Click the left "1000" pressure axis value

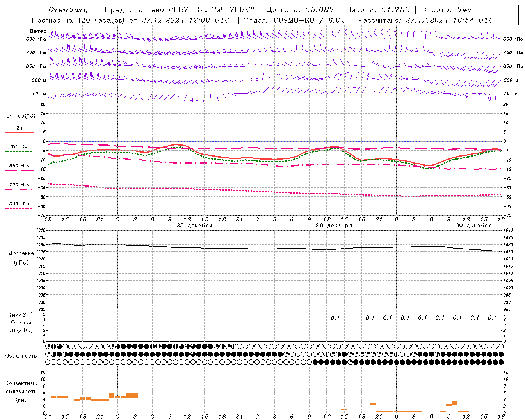point(41,288)
